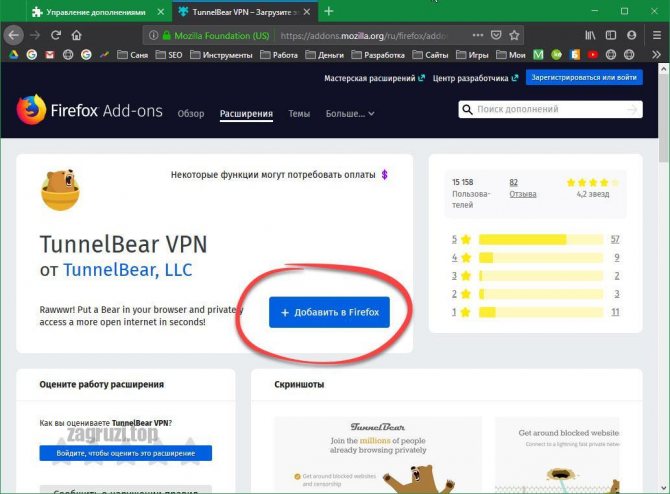The image size is (670, 494).
Task: Expand the Больше… dropdown menu
Action: [x=350, y=114]
